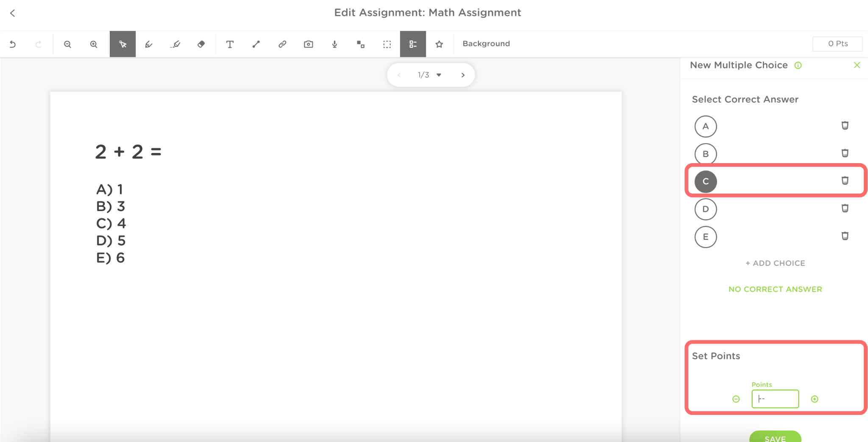Viewport: 868px width, 442px height.
Task: Zoom out using the magnifier minus icon
Action: [67, 44]
